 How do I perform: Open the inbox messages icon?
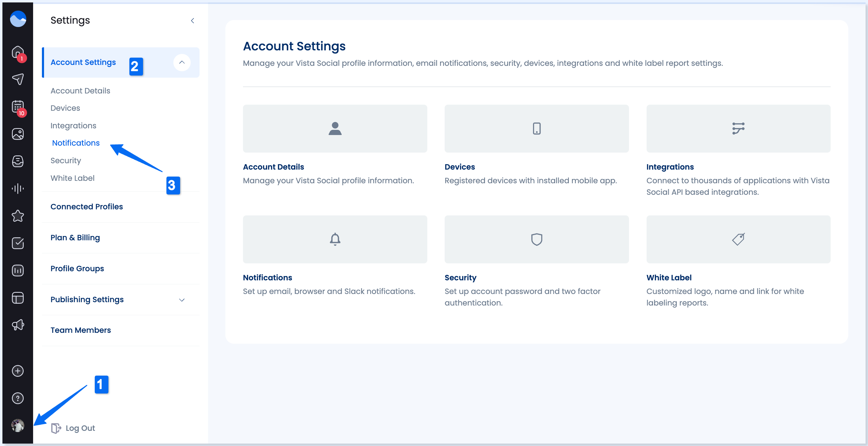tap(18, 161)
